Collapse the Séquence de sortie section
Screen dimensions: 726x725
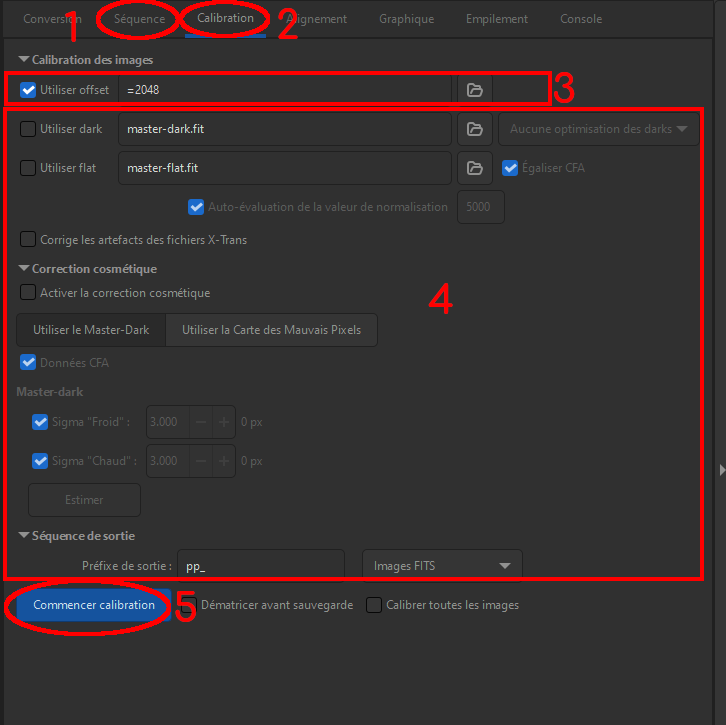click(x=24, y=536)
